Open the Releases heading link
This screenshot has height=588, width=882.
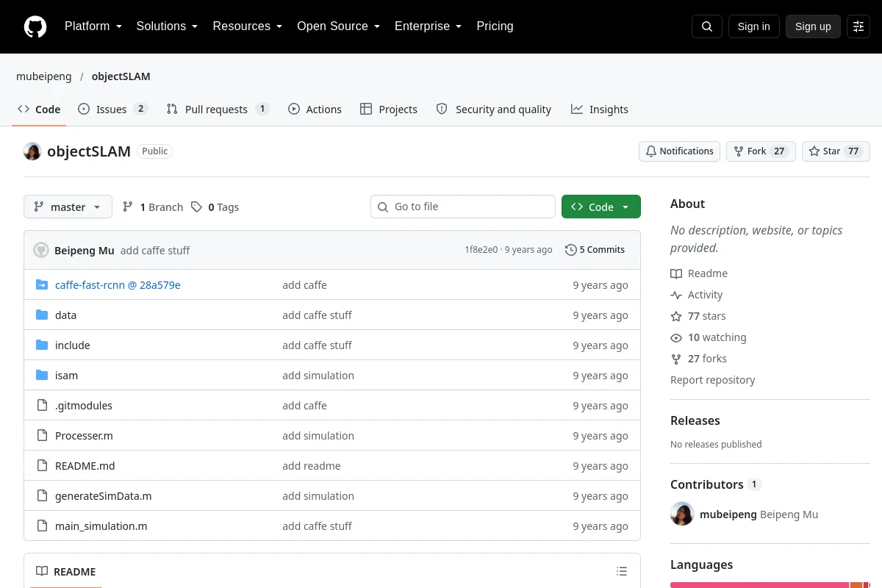(695, 420)
